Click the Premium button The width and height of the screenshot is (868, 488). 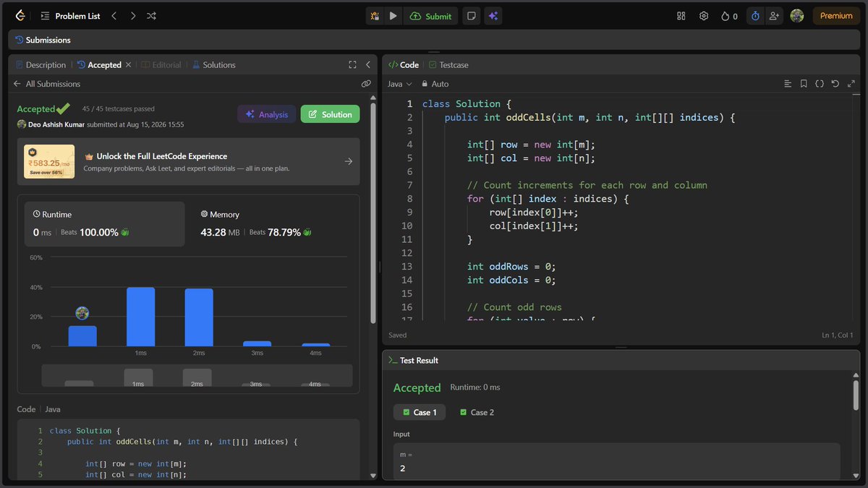click(836, 16)
